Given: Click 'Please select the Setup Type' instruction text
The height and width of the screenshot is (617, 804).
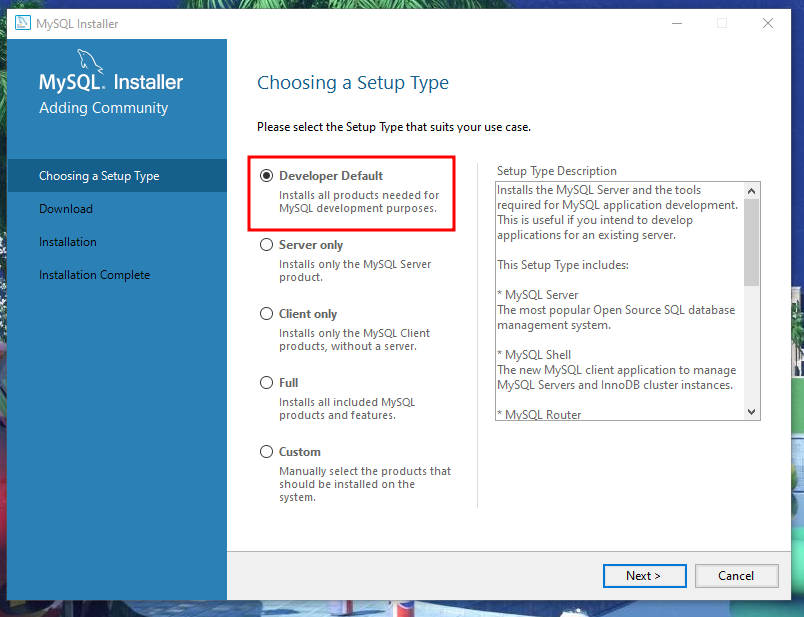Looking at the screenshot, I should click(394, 127).
